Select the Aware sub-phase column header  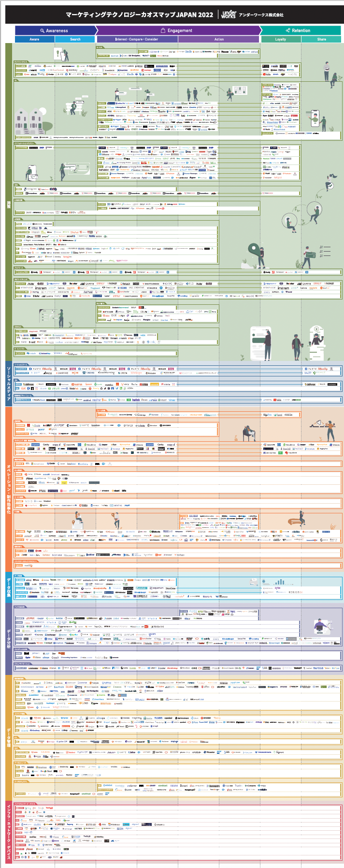pos(35,39)
